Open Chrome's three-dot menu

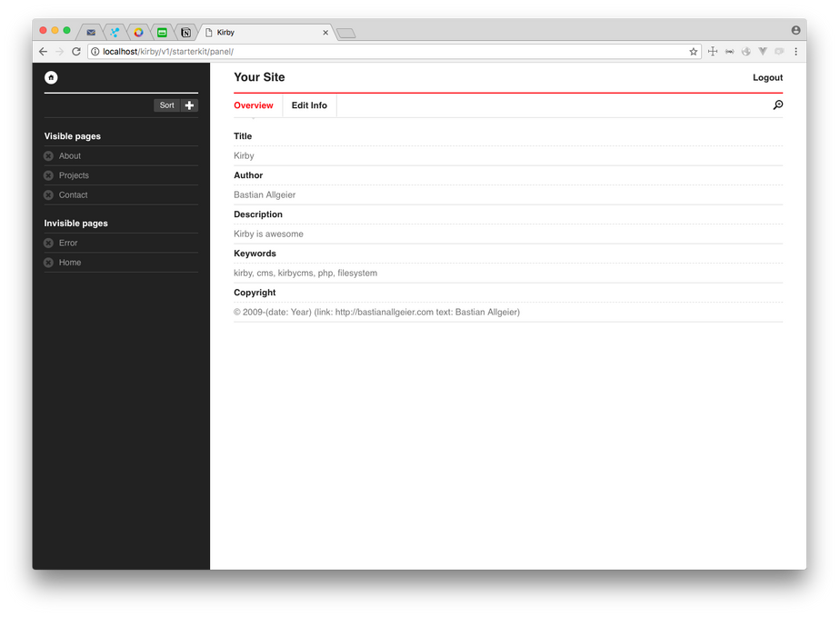(795, 52)
